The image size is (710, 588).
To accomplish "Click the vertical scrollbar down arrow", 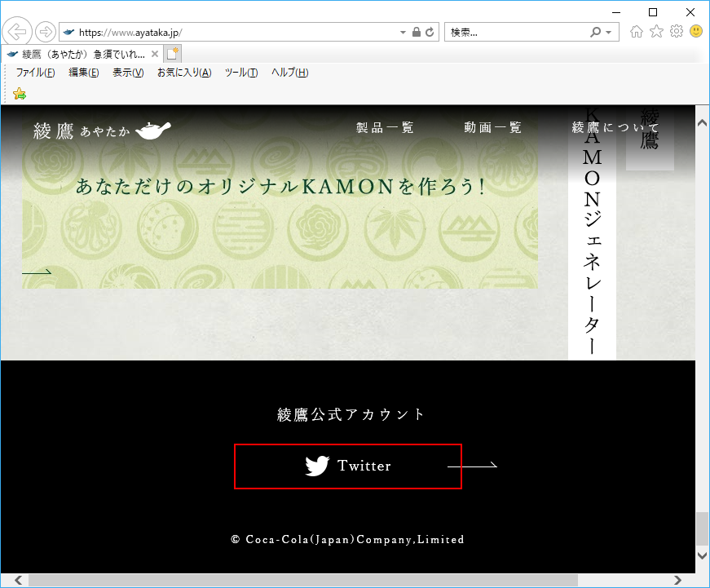I will click(x=703, y=555).
